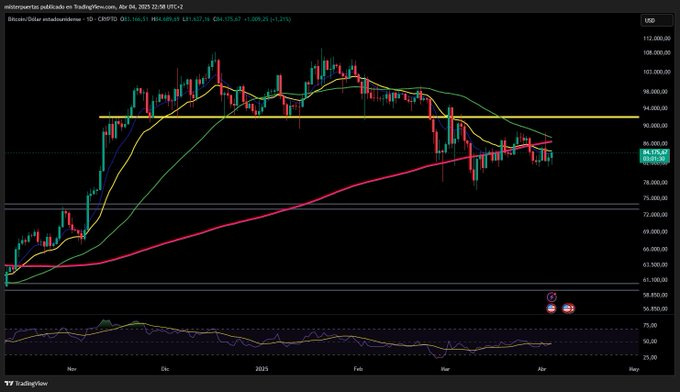The image size is (680, 392).
Task: Click the Dic label on time axis
Action: coord(165,369)
